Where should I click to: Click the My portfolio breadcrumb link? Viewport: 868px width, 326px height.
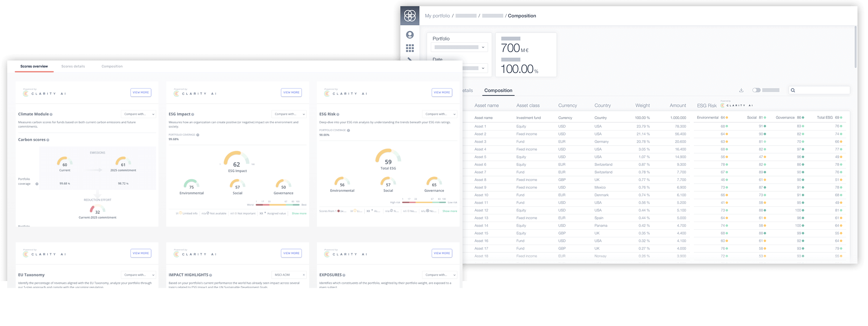point(437,16)
